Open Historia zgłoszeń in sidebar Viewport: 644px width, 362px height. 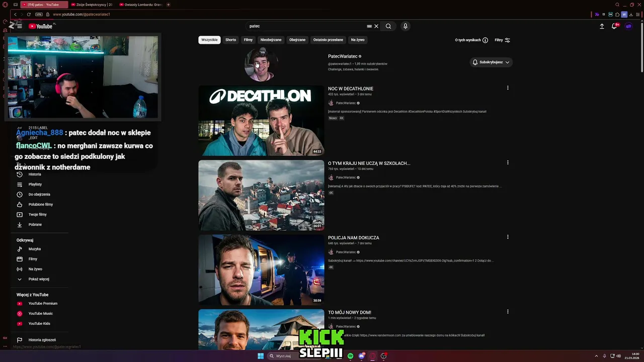(42, 340)
